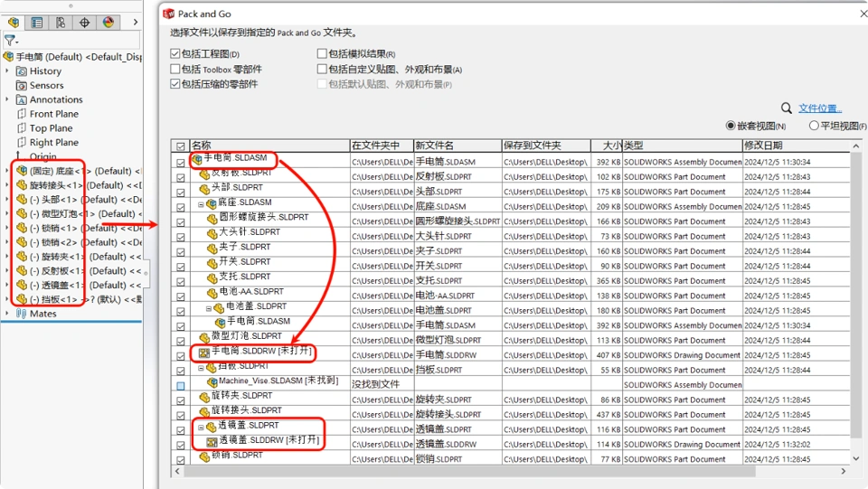The width and height of the screenshot is (868, 489).
Task: Click the magnifier search icon
Action: (x=786, y=108)
